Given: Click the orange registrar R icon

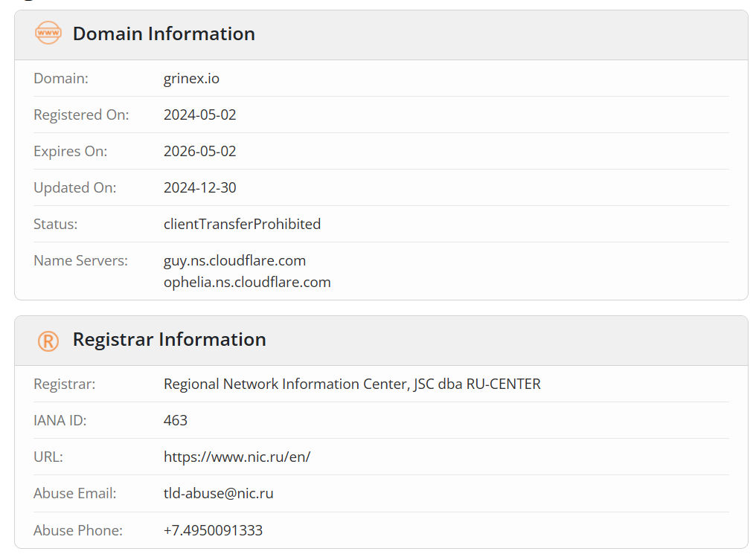Looking at the screenshot, I should coord(48,341).
